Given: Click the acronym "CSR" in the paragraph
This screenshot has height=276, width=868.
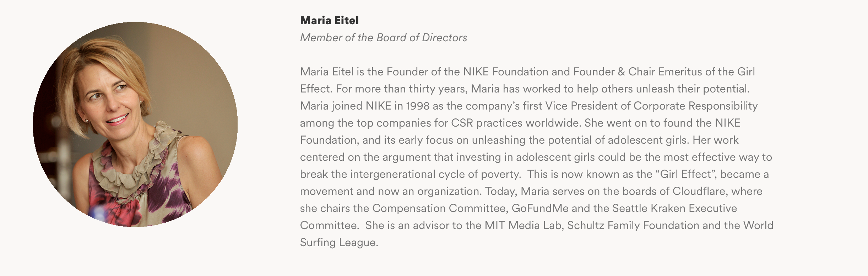Looking at the screenshot, I should tap(462, 123).
